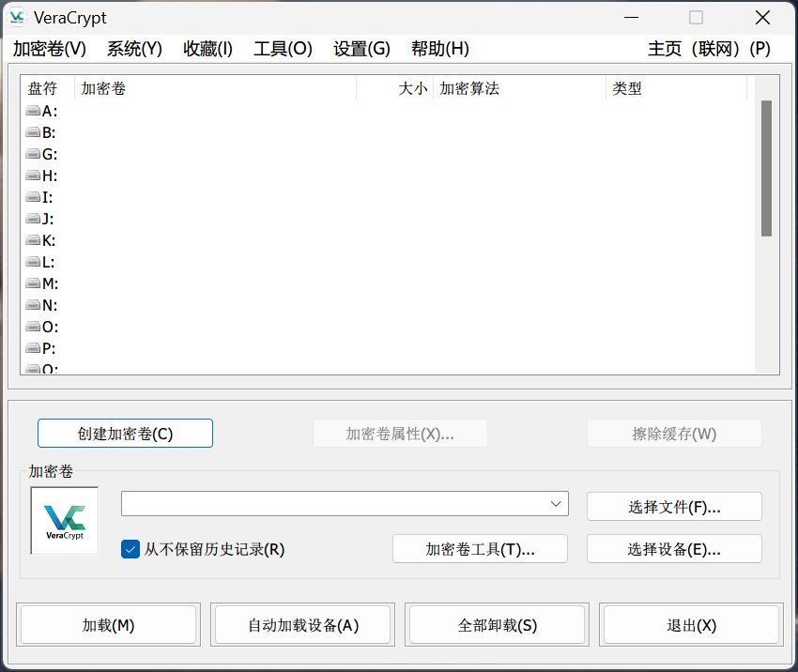Click 全部卸载(S) button
Screen dimensions: 798x672
498,625
